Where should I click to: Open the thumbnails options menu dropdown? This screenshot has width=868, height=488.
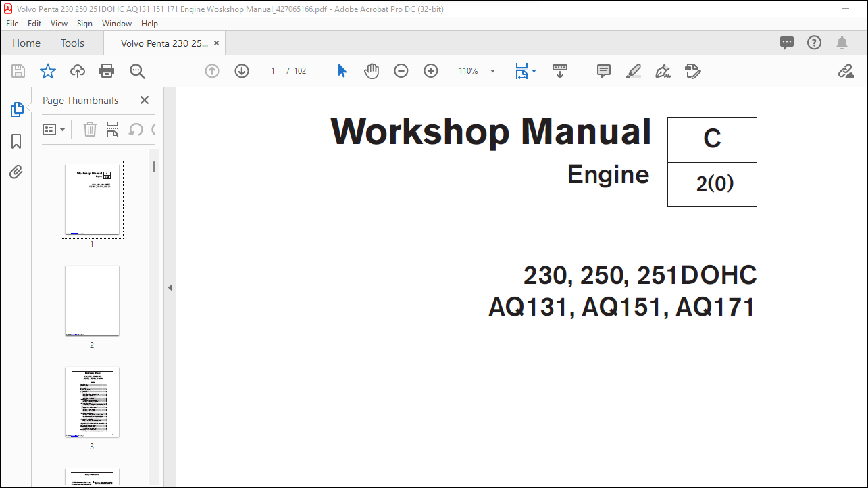point(54,129)
